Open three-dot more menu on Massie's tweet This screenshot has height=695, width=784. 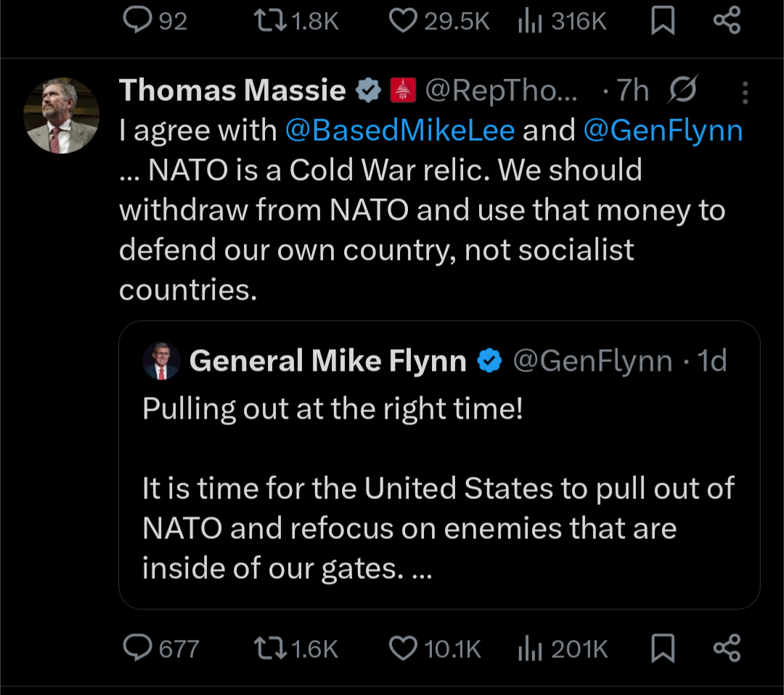click(745, 92)
